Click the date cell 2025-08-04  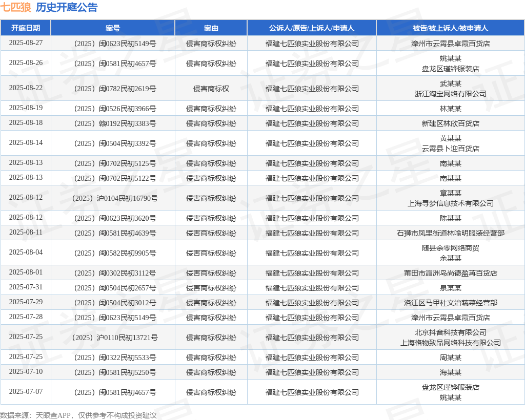26,252
